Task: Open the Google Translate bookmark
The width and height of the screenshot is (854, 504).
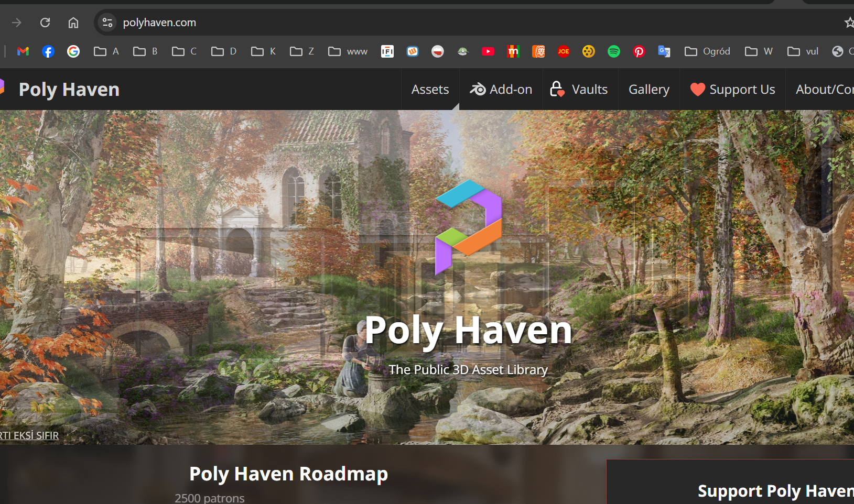Action: [664, 51]
